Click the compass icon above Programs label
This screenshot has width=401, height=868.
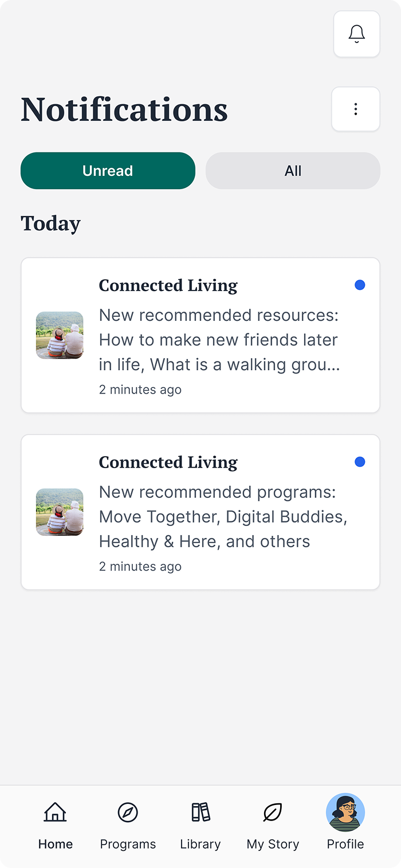tap(128, 812)
